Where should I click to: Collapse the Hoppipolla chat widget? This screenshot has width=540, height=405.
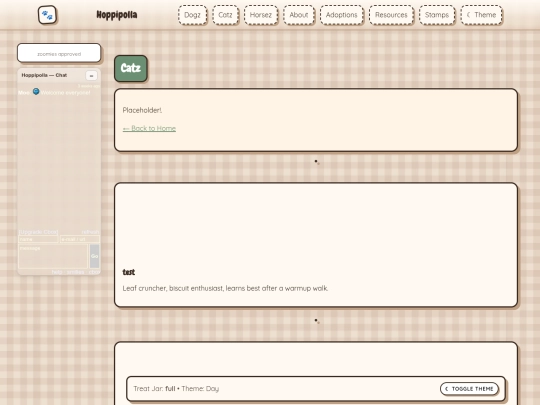[91, 75]
